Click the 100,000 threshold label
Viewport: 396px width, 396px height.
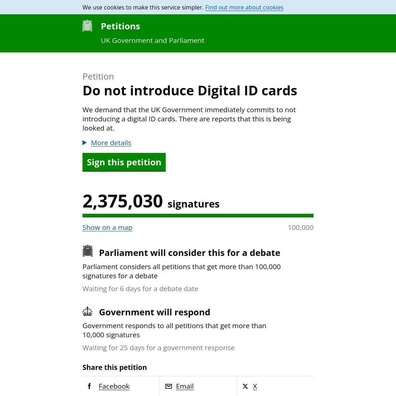(x=301, y=228)
